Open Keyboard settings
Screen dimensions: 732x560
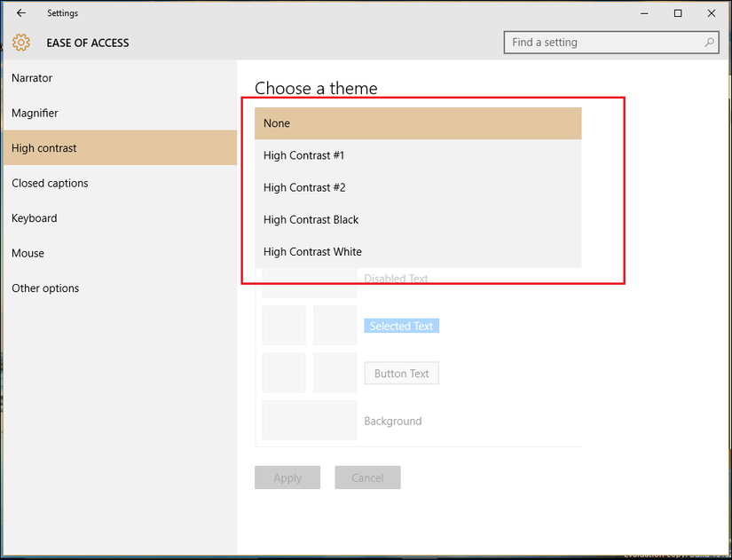[x=35, y=217]
